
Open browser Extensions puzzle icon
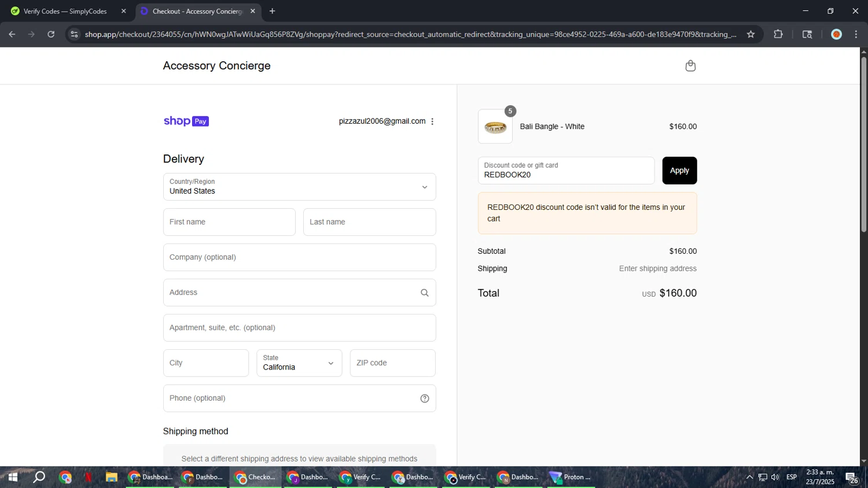point(778,35)
